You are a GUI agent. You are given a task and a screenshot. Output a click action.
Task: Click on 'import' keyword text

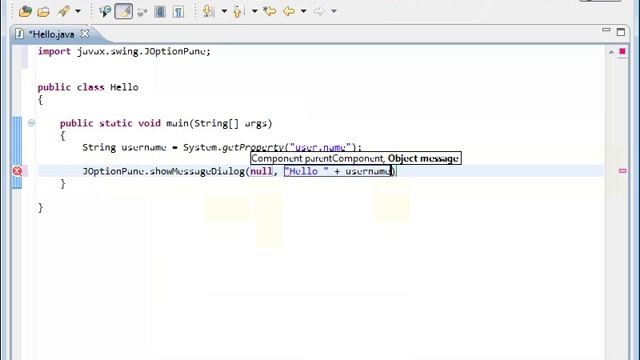click(x=54, y=51)
